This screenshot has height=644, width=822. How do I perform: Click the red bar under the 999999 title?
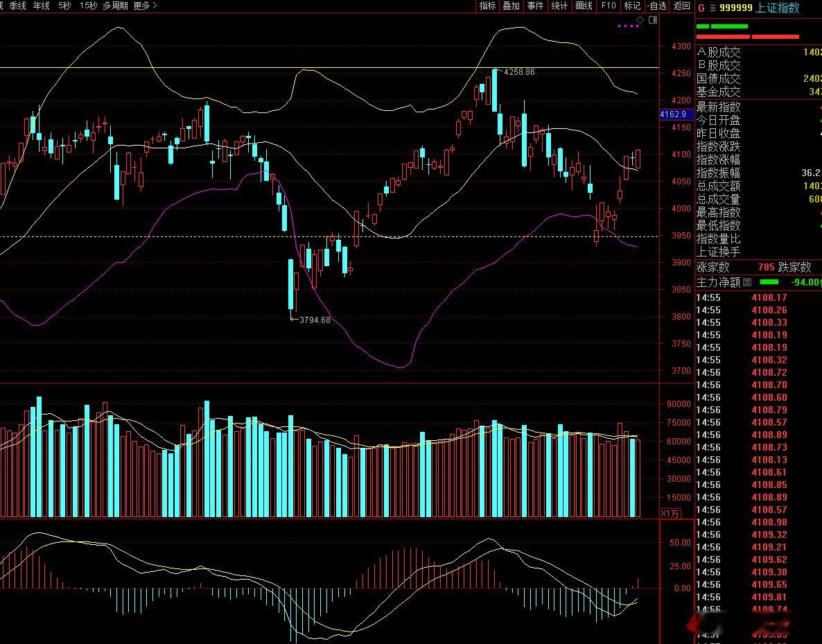click(748, 37)
